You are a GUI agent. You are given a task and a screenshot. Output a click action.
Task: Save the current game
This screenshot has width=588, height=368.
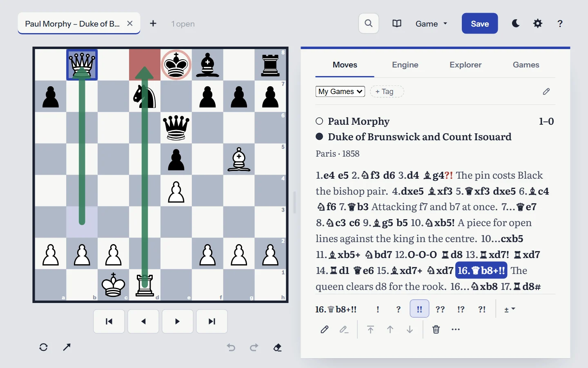point(480,23)
